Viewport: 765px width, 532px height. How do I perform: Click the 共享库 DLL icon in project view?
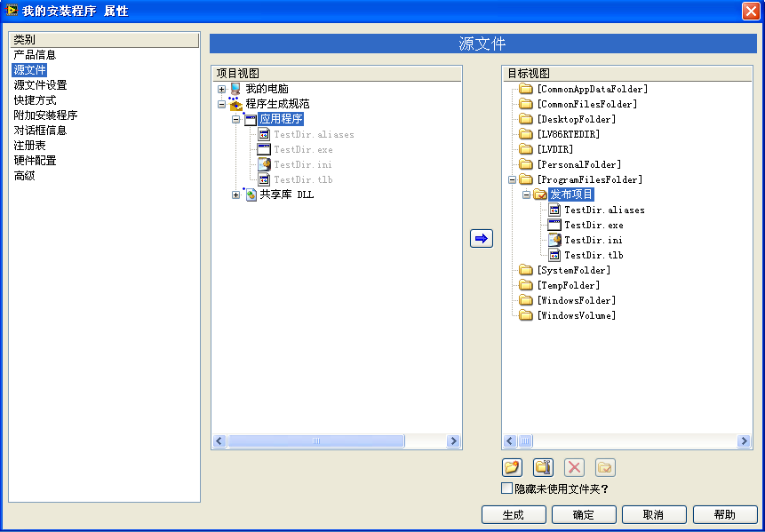click(251, 195)
